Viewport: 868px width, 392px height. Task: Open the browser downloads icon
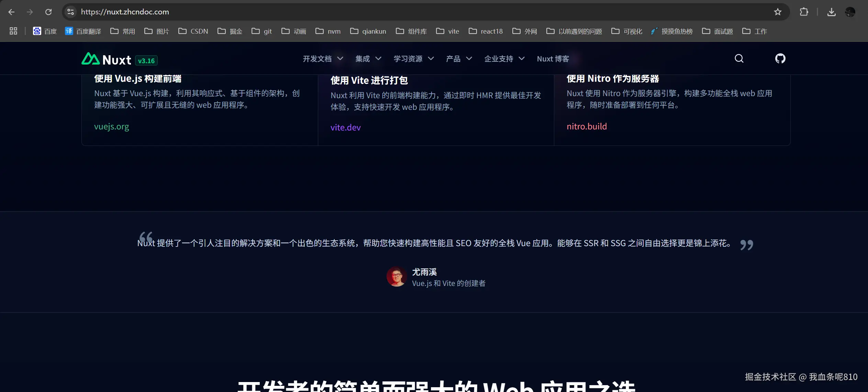(831, 12)
